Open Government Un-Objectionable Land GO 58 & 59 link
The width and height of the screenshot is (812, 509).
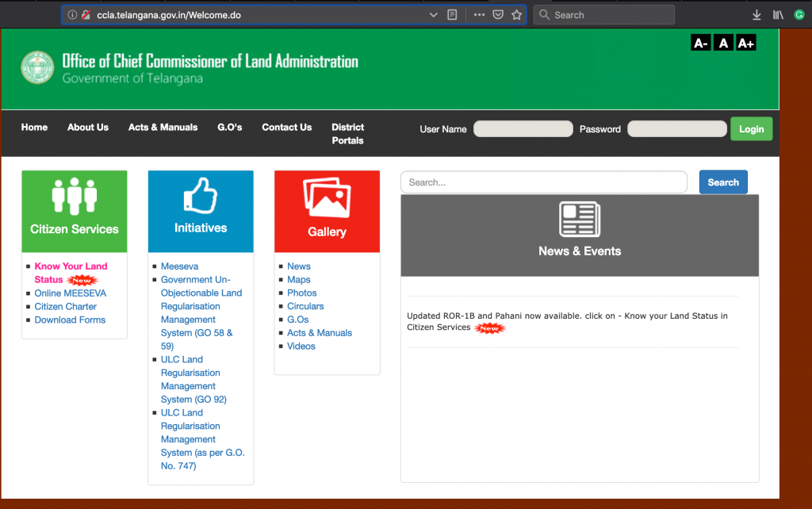pyautogui.click(x=201, y=312)
